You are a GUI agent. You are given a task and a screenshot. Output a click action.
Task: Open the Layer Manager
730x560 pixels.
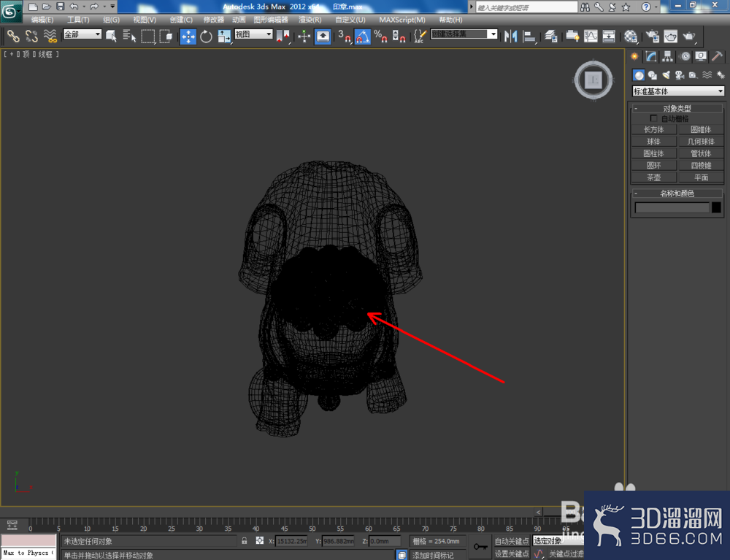[x=551, y=36]
